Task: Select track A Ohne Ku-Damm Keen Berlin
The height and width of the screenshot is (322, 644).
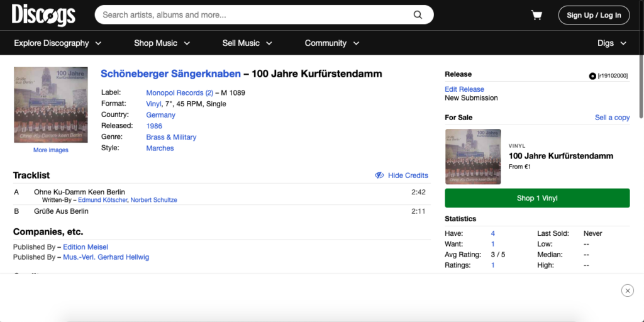Action: point(79,192)
